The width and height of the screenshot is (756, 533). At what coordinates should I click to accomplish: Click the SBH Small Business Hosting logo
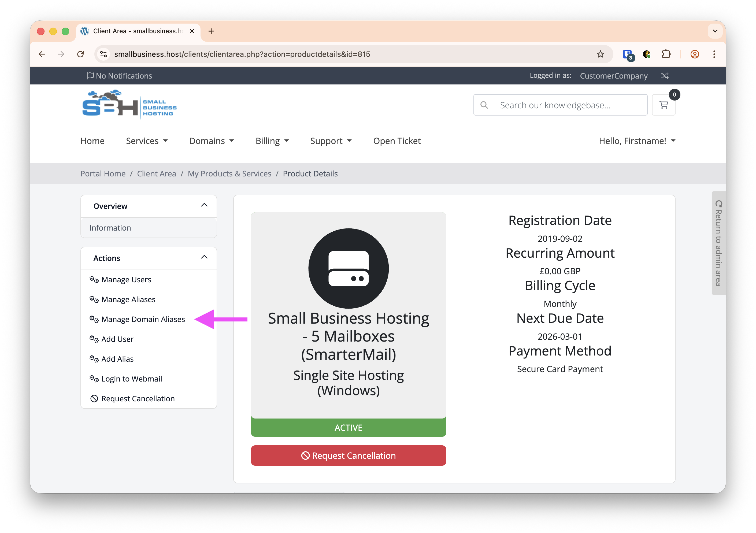coord(129,104)
